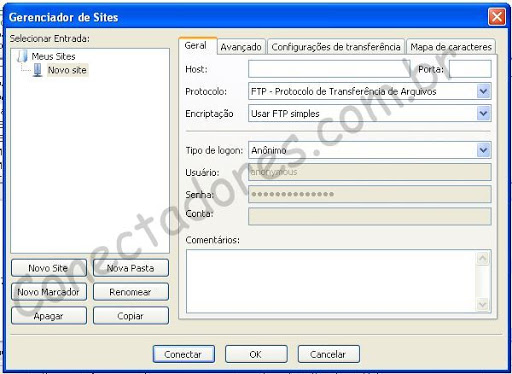Open the Mapa de caracteres tab
512x374 pixels.
pyautogui.click(x=451, y=47)
